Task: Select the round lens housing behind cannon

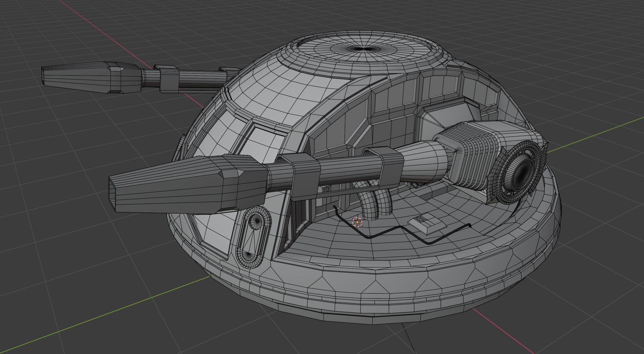Action: [x=518, y=173]
